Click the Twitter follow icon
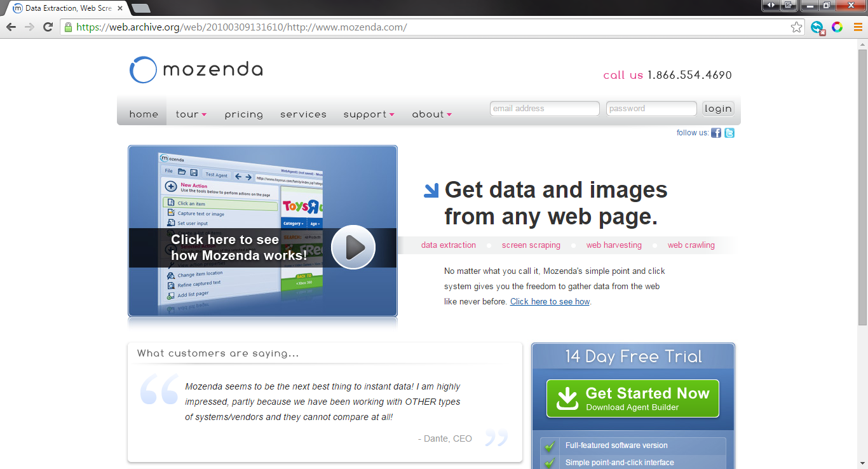The height and width of the screenshot is (469, 868). [x=729, y=133]
